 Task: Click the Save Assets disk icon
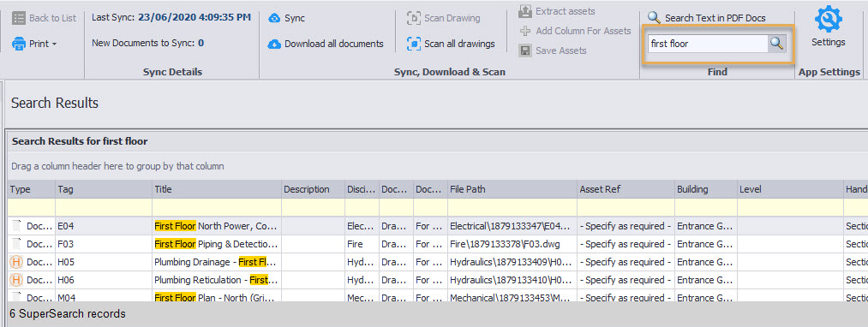pyautogui.click(x=524, y=51)
